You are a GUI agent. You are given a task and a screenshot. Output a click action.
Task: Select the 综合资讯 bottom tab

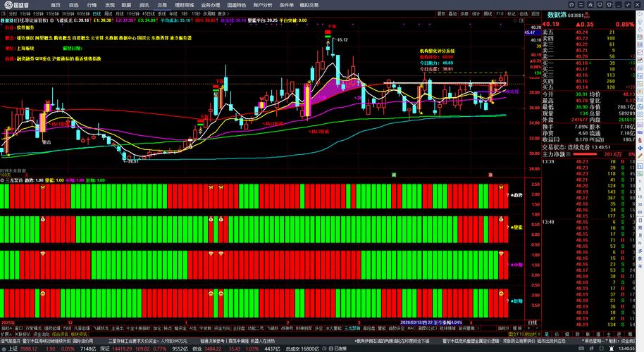(60, 334)
